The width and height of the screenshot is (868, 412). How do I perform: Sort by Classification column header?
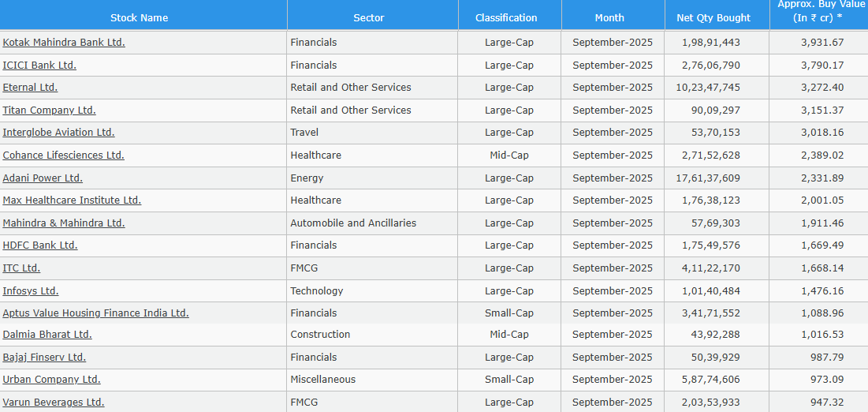click(x=506, y=17)
